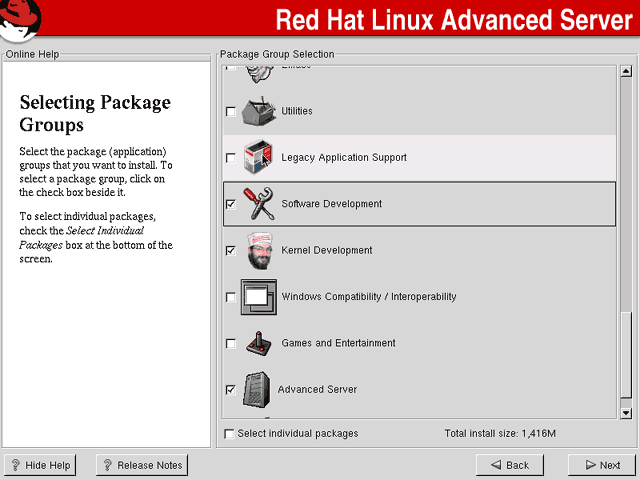Click the scroll down arrow
The image size is (640, 480).
pyautogui.click(x=626, y=413)
